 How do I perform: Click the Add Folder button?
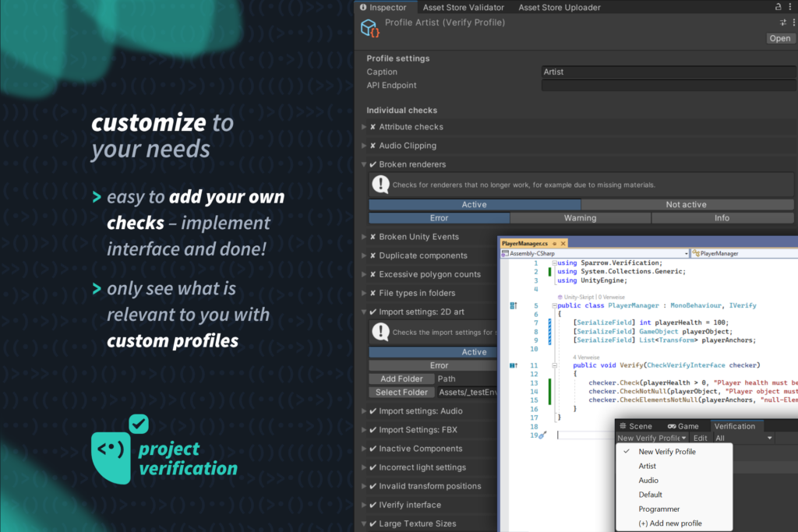click(400, 379)
